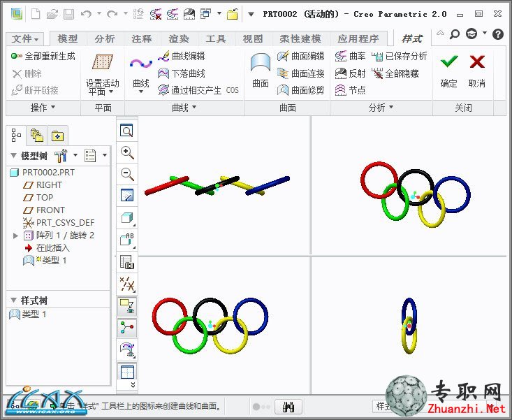This screenshot has width=512, height=420.
Task: Switch to the 视图 tab
Action: pyautogui.click(x=253, y=39)
